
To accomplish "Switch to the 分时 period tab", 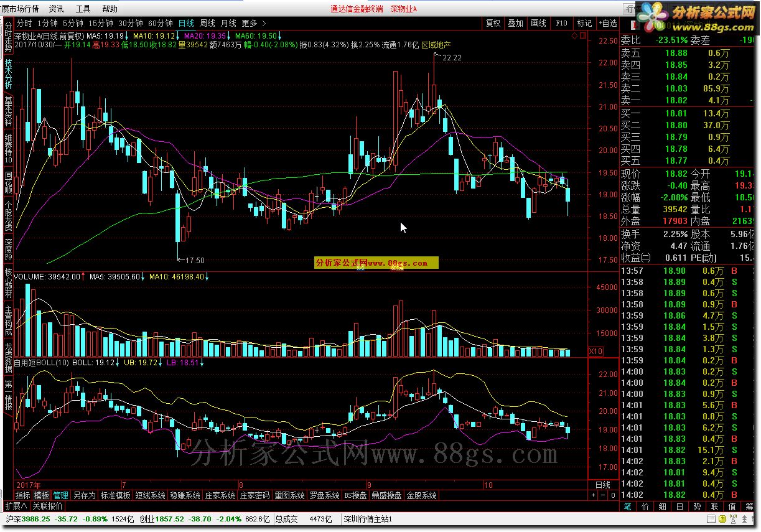I will (x=24, y=23).
